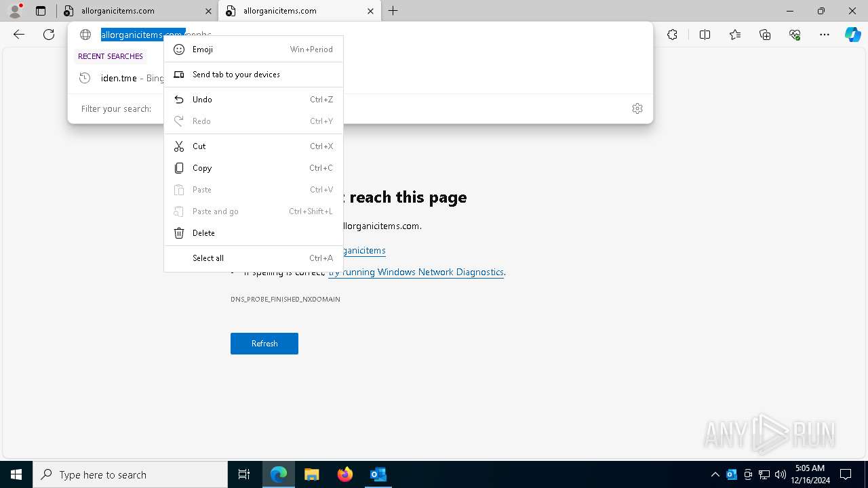Open the clock showing 5:05 AM
The image size is (868, 488).
point(810,474)
